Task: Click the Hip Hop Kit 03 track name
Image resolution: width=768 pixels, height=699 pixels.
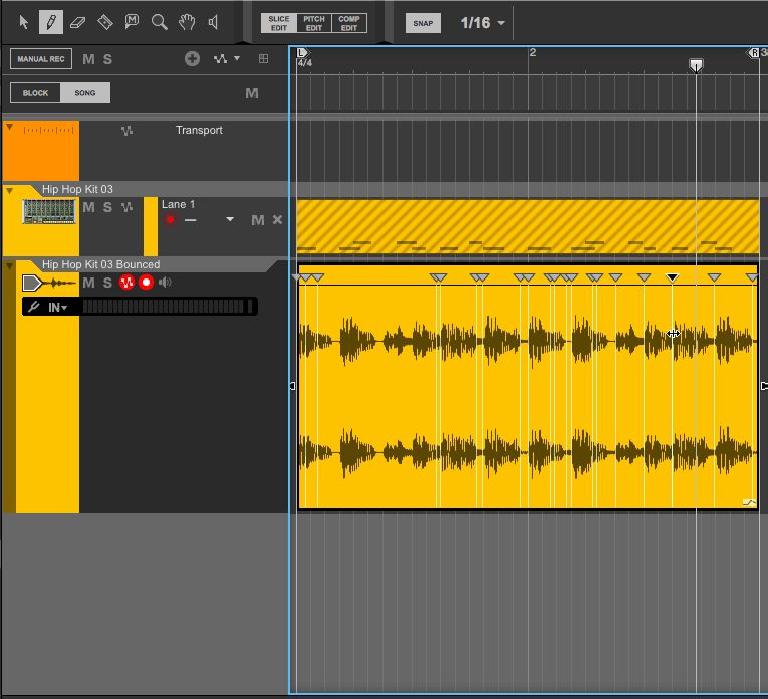Action: click(x=77, y=189)
